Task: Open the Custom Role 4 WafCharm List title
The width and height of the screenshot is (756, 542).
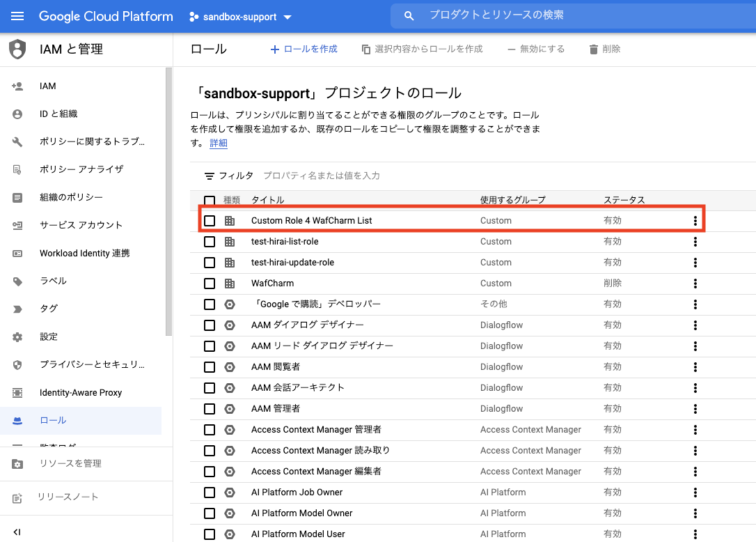Action: click(x=311, y=221)
